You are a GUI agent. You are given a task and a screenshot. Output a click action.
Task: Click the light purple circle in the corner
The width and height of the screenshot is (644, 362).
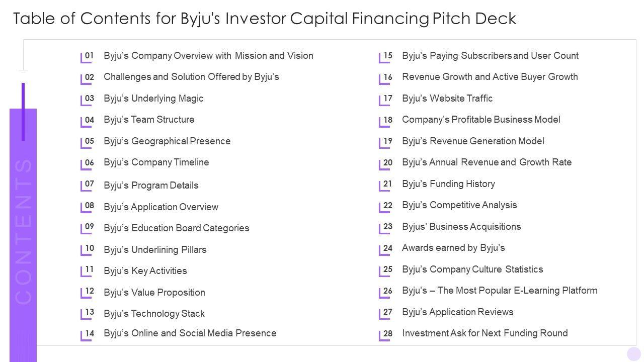(x=633, y=353)
